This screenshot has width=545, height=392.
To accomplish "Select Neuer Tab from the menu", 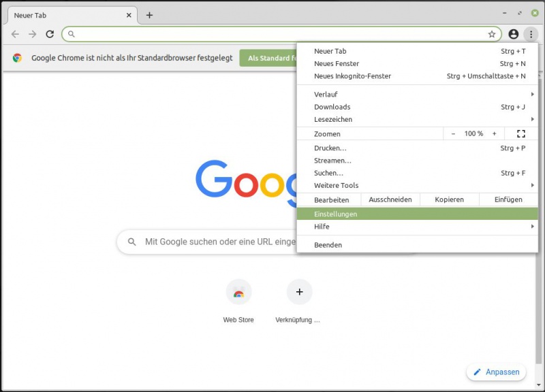I will click(417, 51).
